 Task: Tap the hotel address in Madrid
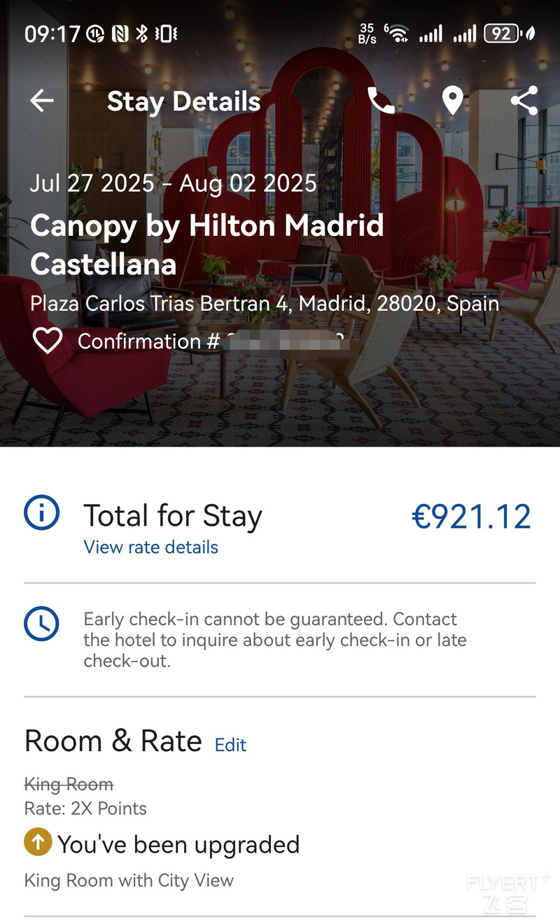point(265,304)
